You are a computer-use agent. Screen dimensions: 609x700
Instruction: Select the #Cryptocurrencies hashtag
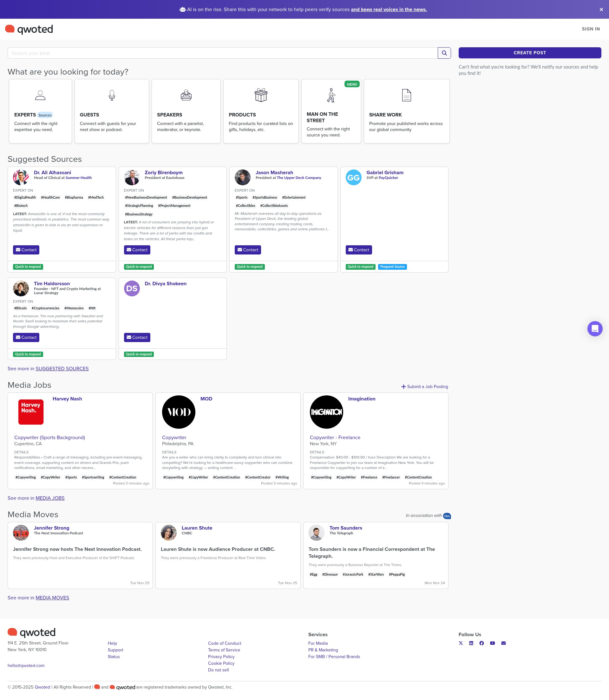46,308
